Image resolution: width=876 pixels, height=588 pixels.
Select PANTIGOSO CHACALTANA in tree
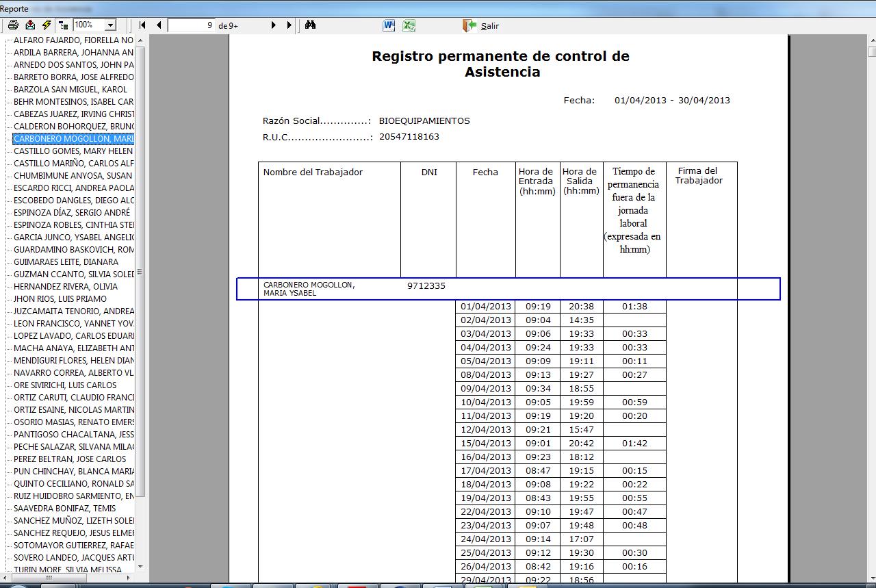73,434
